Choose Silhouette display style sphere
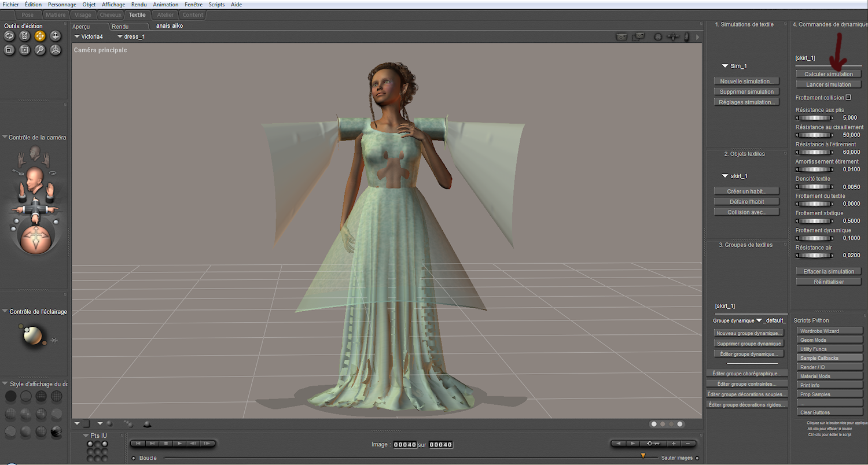 [x=10, y=396]
